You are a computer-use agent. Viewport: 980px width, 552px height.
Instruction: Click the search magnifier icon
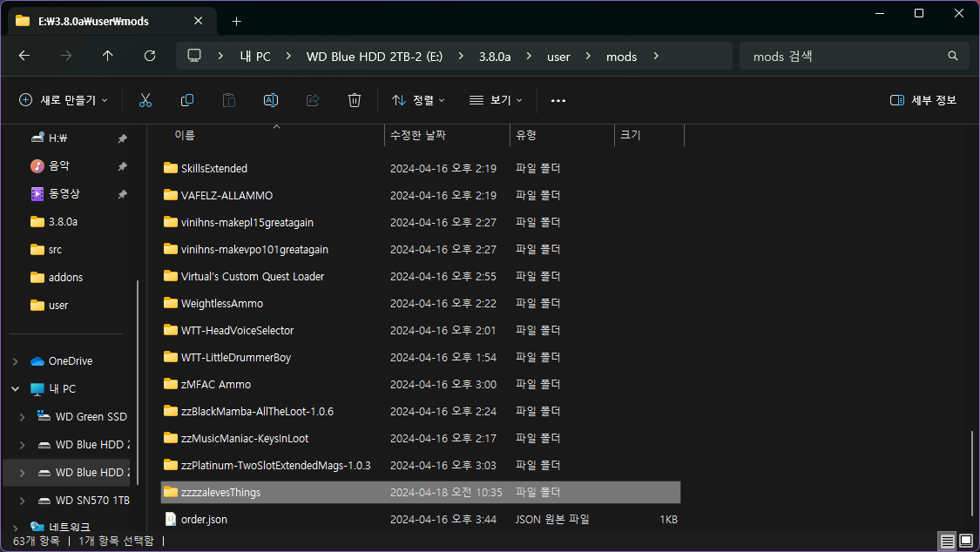pyautogui.click(x=952, y=56)
